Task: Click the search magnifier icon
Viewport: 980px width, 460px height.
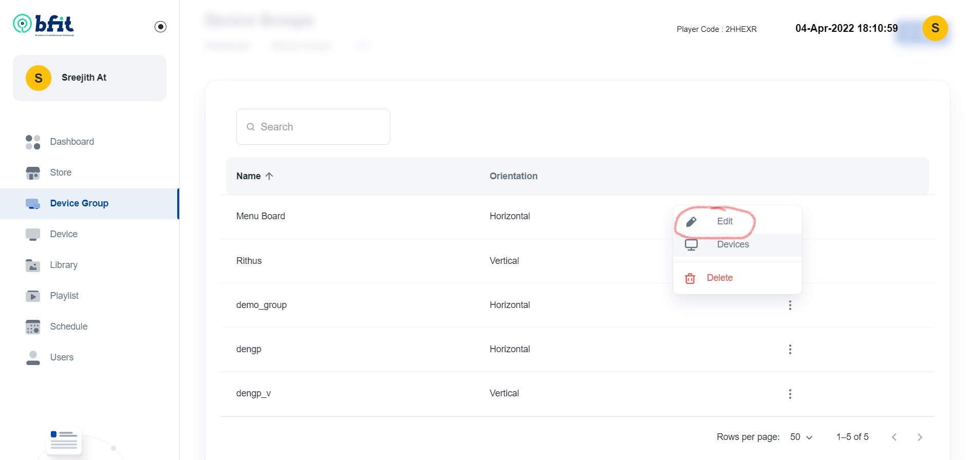Action: (251, 127)
